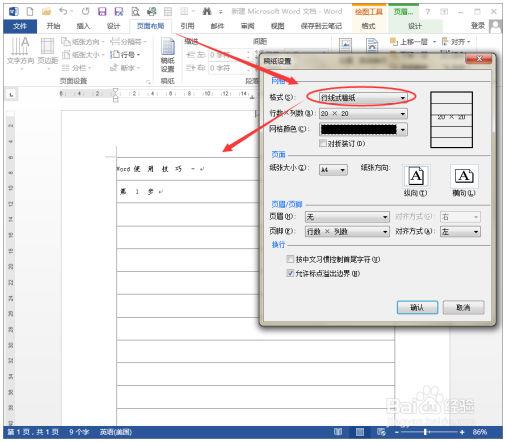Click the 确认 confirm button
Screen dimensions: 506x442
click(417, 307)
